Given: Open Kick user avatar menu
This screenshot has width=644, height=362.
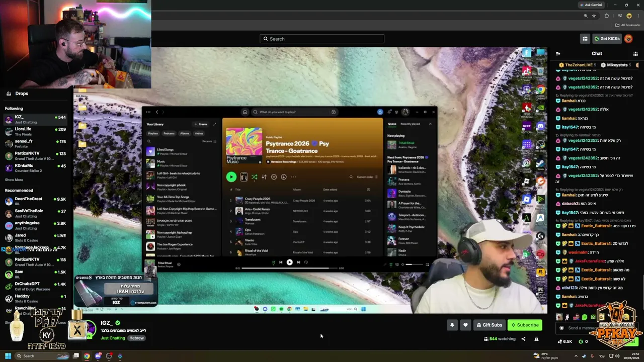Looking at the screenshot, I should pyautogui.click(x=628, y=39).
